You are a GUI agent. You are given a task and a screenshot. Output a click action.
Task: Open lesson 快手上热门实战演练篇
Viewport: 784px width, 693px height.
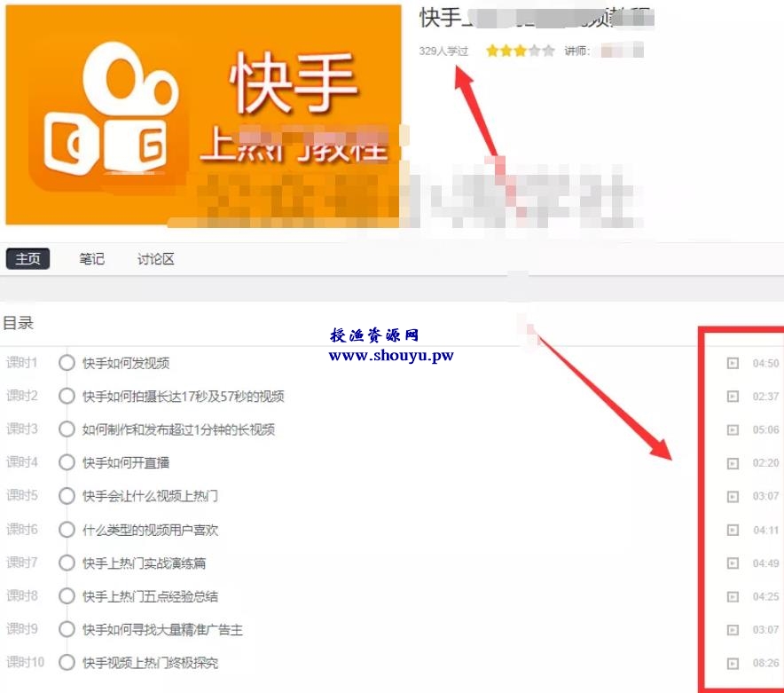pyautogui.click(x=144, y=563)
